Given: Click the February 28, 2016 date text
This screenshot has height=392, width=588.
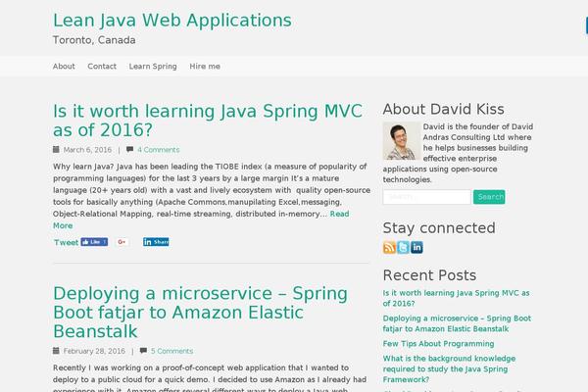Looking at the screenshot, I should [94, 351].
